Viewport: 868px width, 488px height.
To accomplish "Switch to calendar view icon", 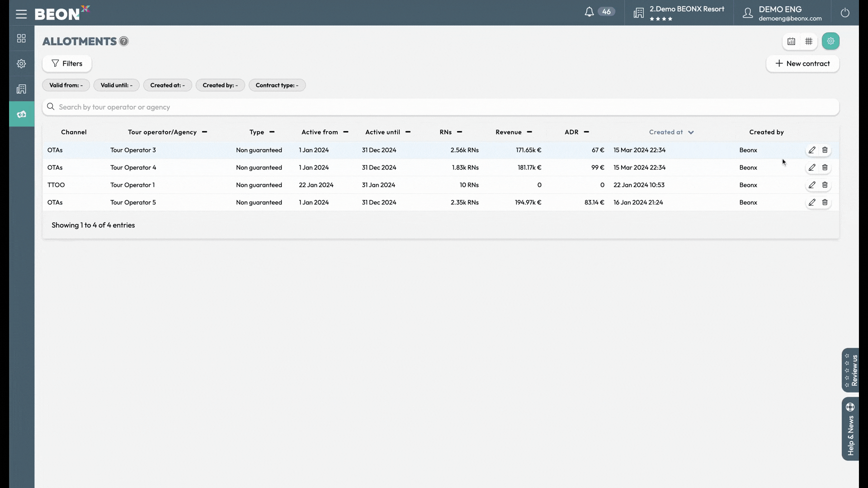I will click(x=791, y=42).
